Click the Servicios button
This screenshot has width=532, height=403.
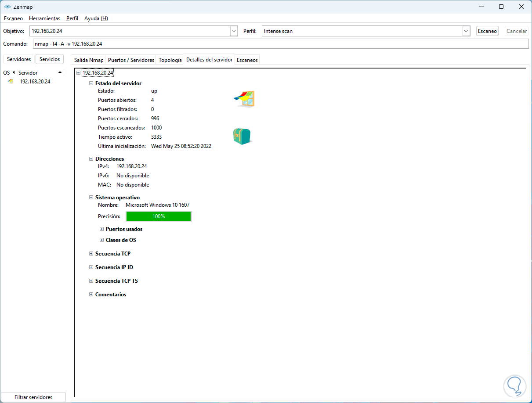[50, 59]
